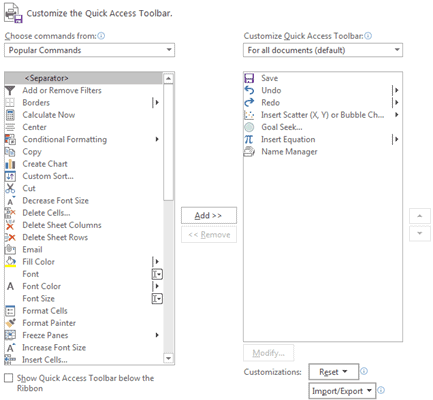Click the Delete Sheet Rows icon

(x=10, y=237)
